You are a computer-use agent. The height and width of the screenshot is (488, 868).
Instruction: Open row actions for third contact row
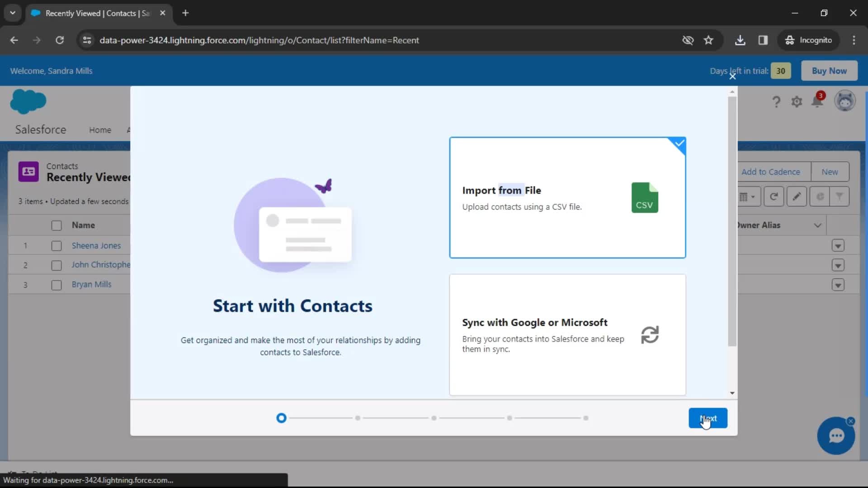click(x=838, y=285)
